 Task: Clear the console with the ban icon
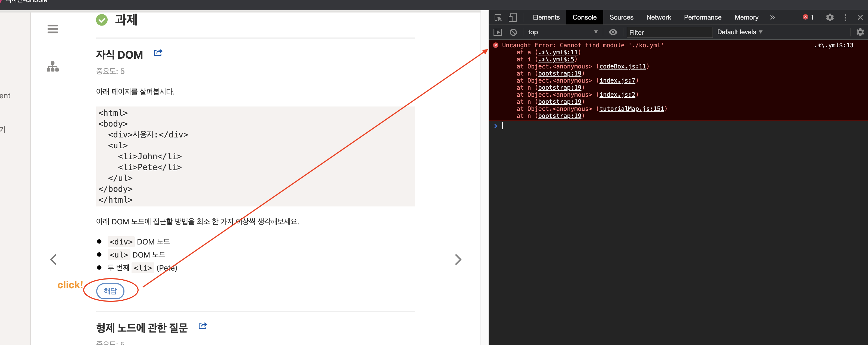(x=513, y=32)
